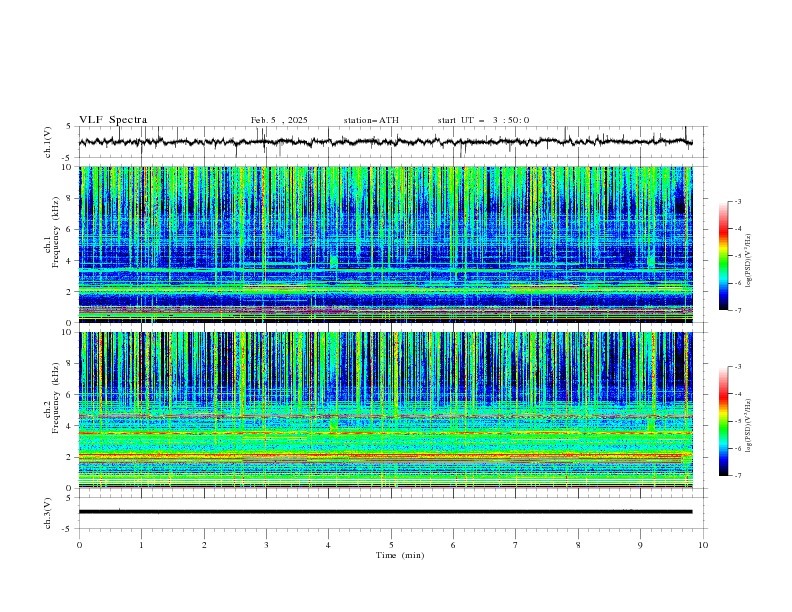Viewport: 792px width, 612px height.
Task: Click the ch.1 PSD color scale bar
Action: 723,256
